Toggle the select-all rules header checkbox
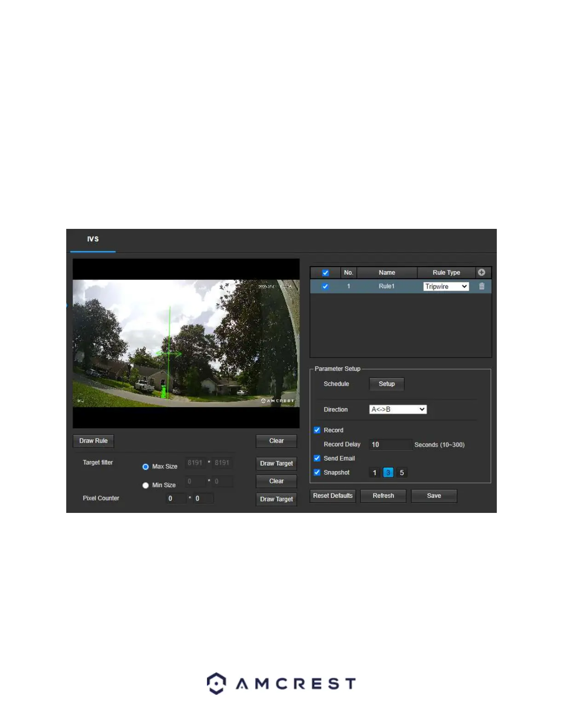Image resolution: width=563 pixels, height=728 pixels. (325, 273)
